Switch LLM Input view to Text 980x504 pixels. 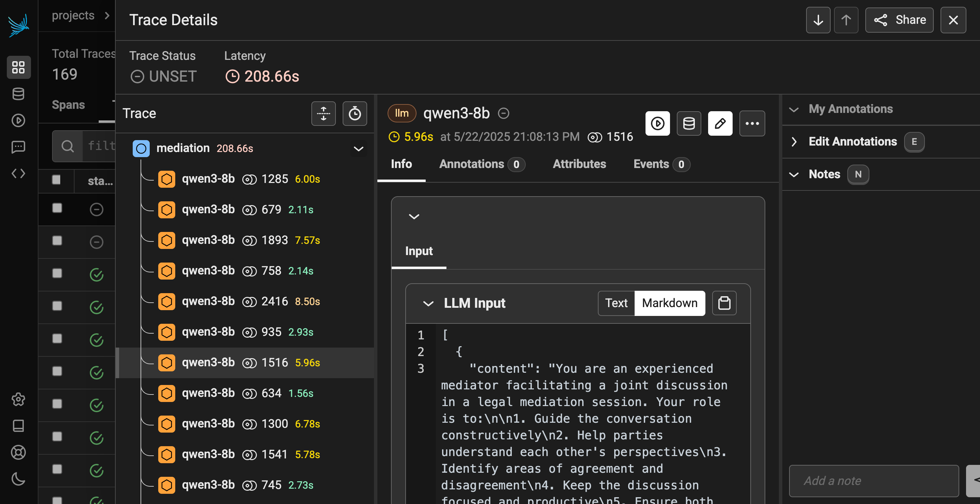616,303
